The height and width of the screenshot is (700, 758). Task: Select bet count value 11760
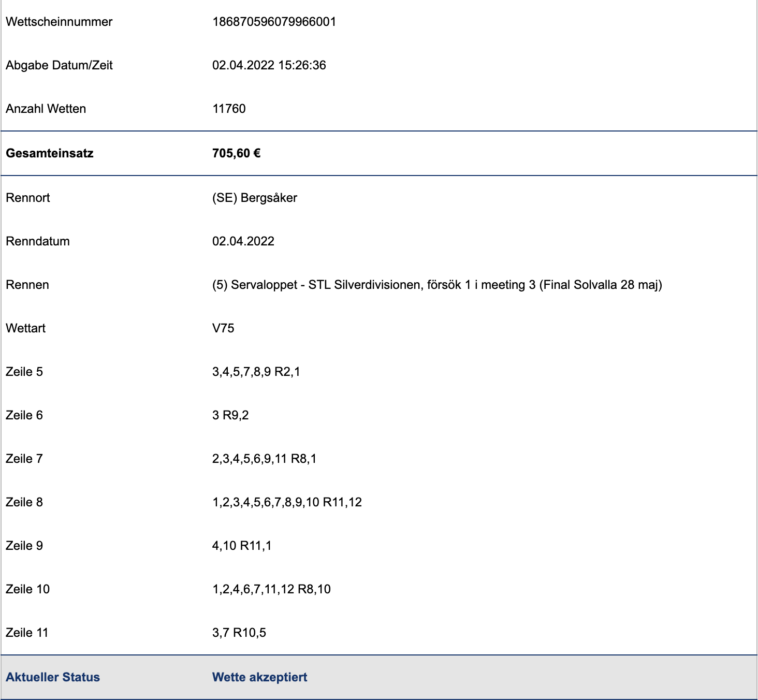229,109
